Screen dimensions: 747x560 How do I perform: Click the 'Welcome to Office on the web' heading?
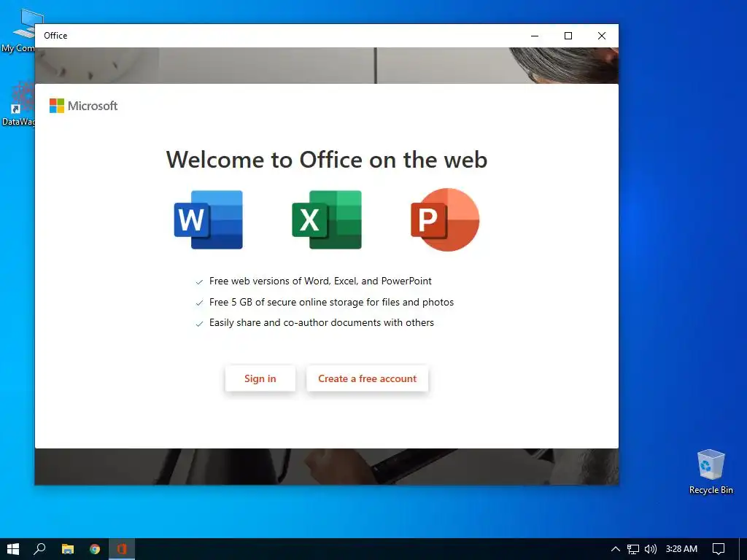[327, 160]
